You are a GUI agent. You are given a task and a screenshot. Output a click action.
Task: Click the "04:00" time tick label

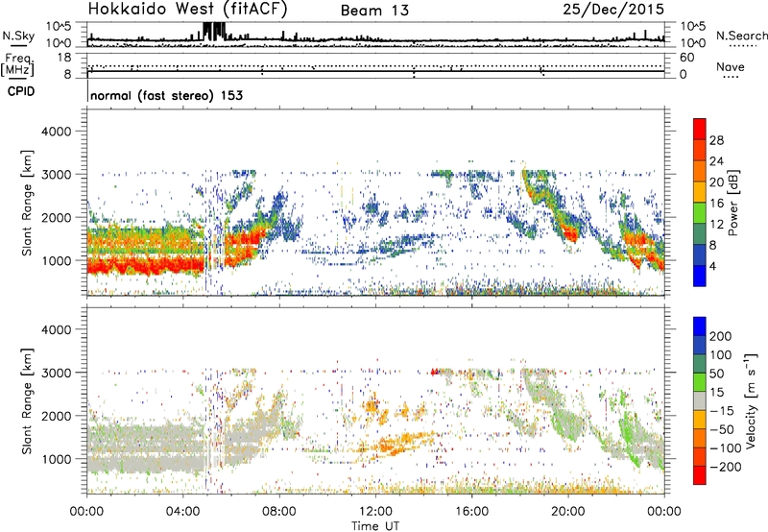pyautogui.click(x=183, y=512)
